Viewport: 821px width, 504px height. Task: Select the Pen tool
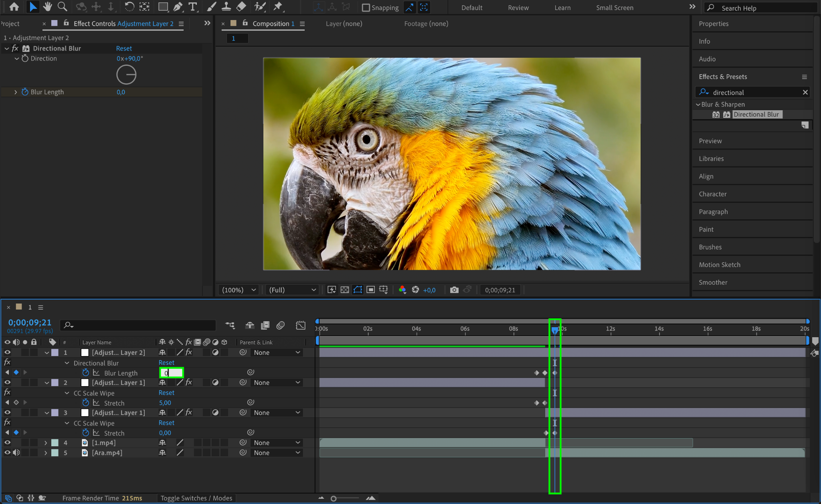[178, 7]
